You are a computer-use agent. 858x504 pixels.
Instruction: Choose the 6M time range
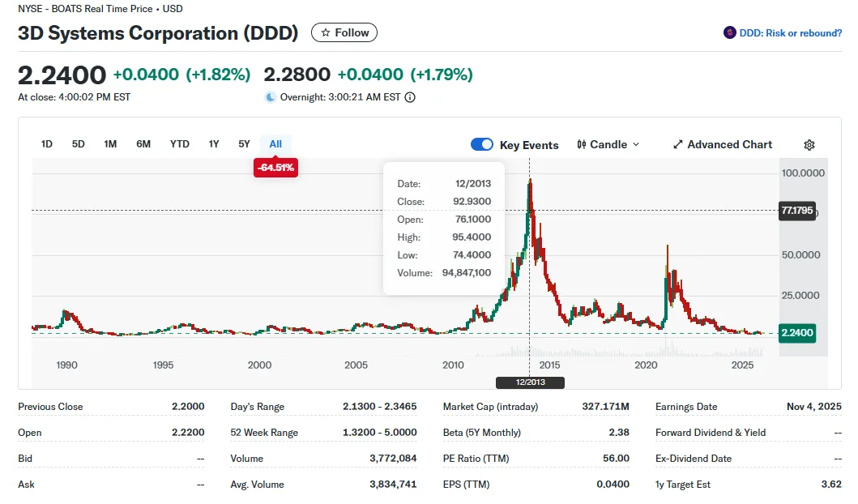143,144
